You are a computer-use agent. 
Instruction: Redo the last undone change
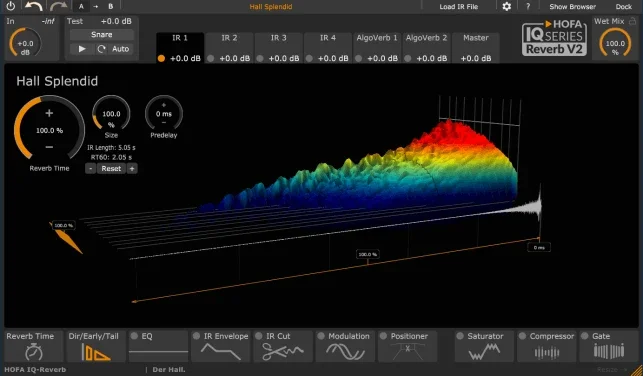point(58,6)
